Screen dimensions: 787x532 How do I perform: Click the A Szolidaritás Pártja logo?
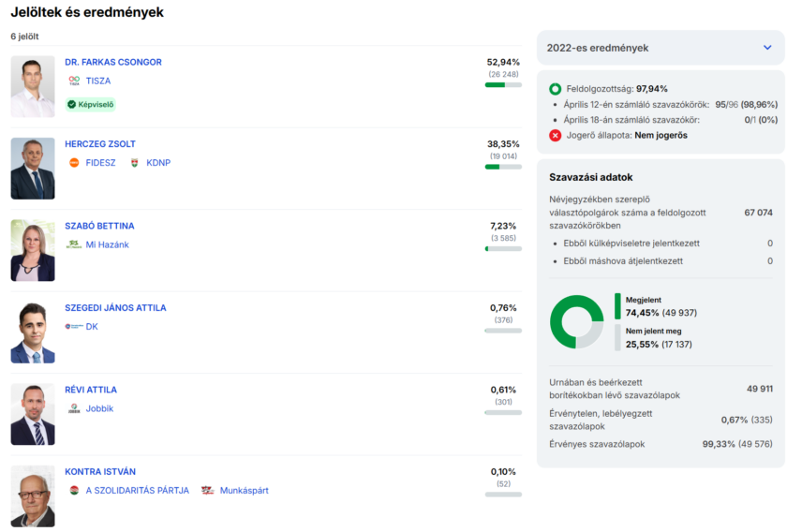(74, 491)
